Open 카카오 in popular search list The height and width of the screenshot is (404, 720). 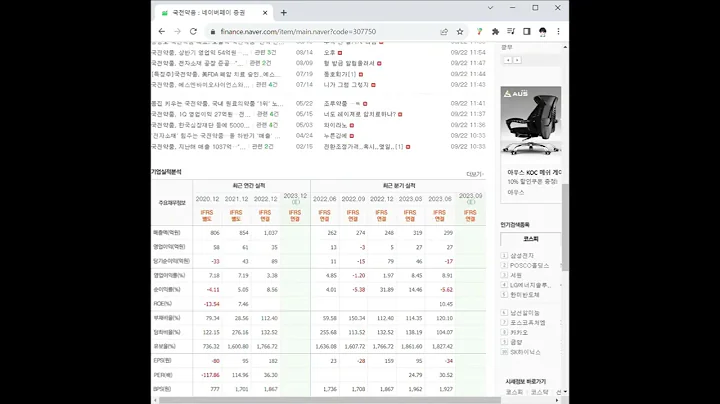click(x=519, y=332)
